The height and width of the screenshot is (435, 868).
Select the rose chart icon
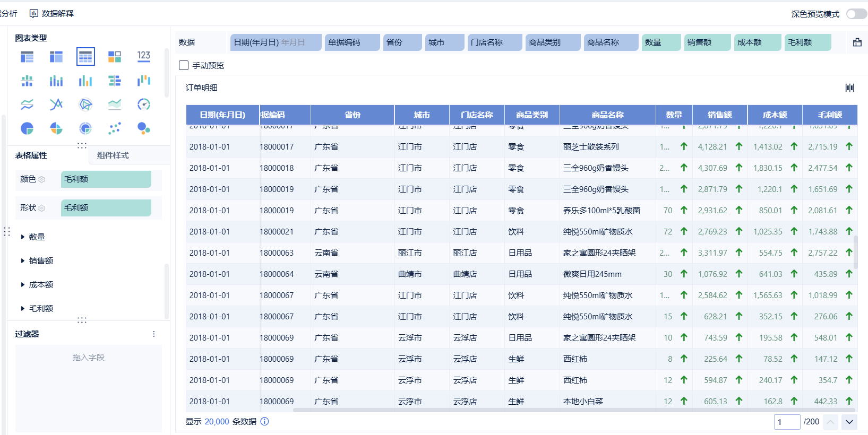(x=56, y=128)
